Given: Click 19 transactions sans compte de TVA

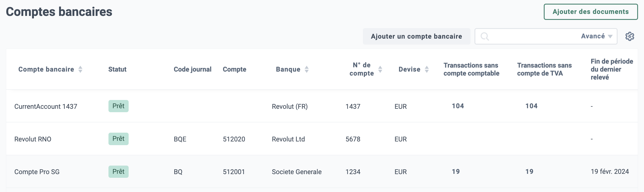Looking at the screenshot, I should (x=529, y=172).
